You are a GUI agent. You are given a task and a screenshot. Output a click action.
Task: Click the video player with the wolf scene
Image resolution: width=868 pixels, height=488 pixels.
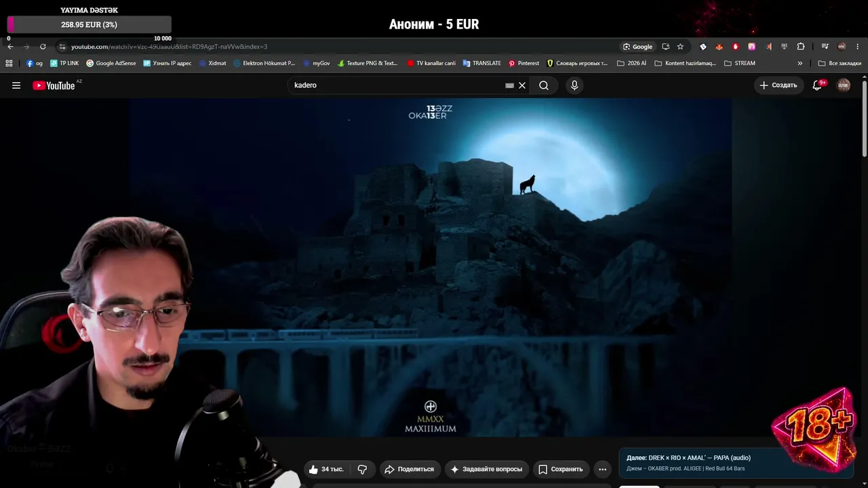(430, 268)
